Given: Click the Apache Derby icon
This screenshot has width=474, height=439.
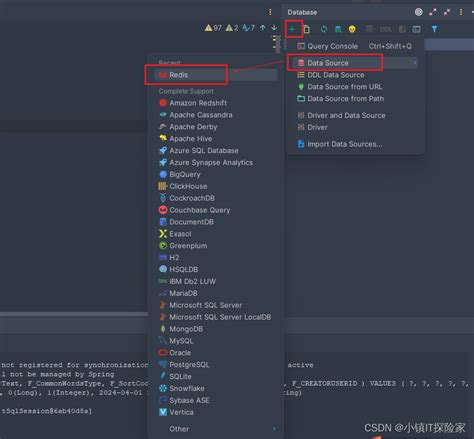Looking at the screenshot, I should point(163,127).
